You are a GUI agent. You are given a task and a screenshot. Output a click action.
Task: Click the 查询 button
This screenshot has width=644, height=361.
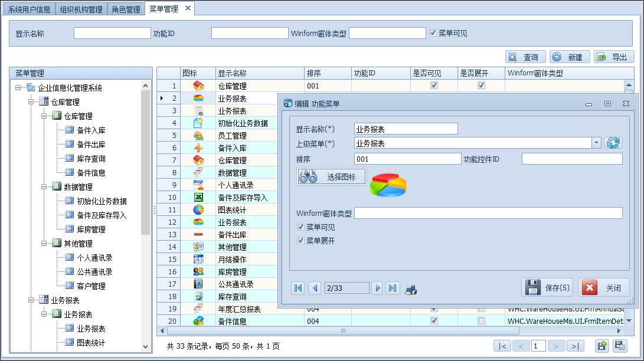pos(525,57)
